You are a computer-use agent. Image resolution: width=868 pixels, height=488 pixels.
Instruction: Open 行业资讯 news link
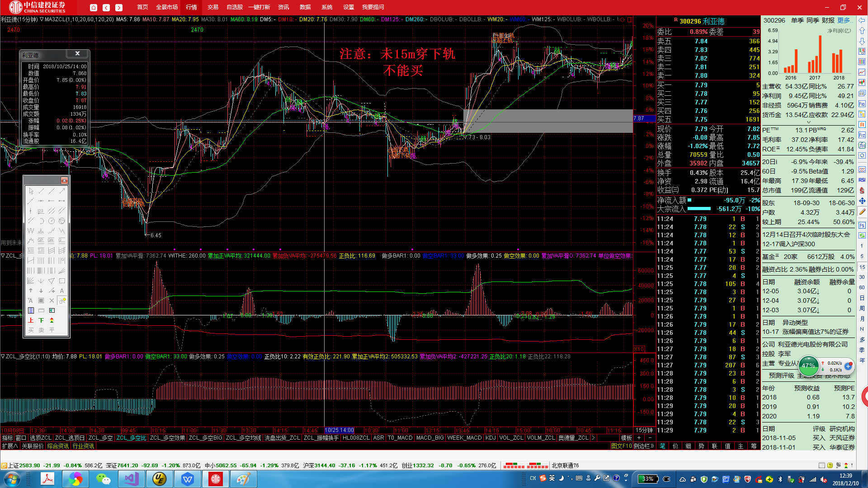(x=84, y=446)
